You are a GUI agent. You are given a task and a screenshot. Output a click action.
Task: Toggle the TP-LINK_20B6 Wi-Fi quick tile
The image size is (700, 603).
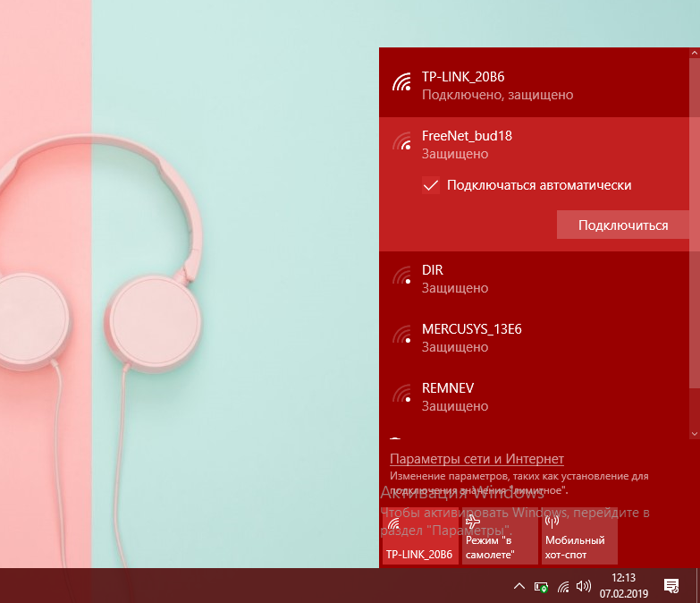point(420,536)
